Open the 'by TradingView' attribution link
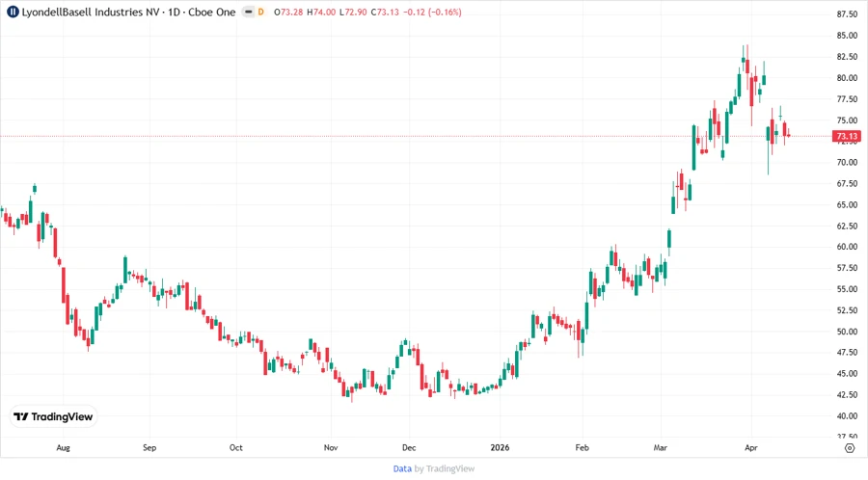The height and width of the screenshot is (480, 868). tap(445, 469)
